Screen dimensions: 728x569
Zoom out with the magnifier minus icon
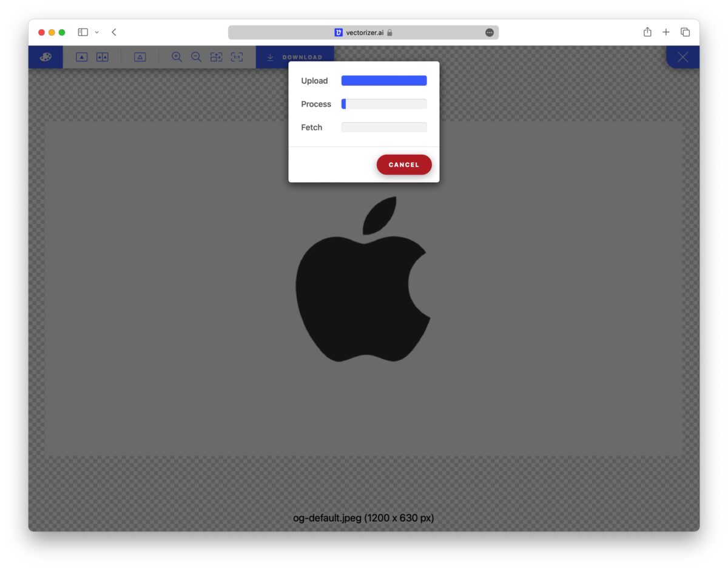pos(196,57)
